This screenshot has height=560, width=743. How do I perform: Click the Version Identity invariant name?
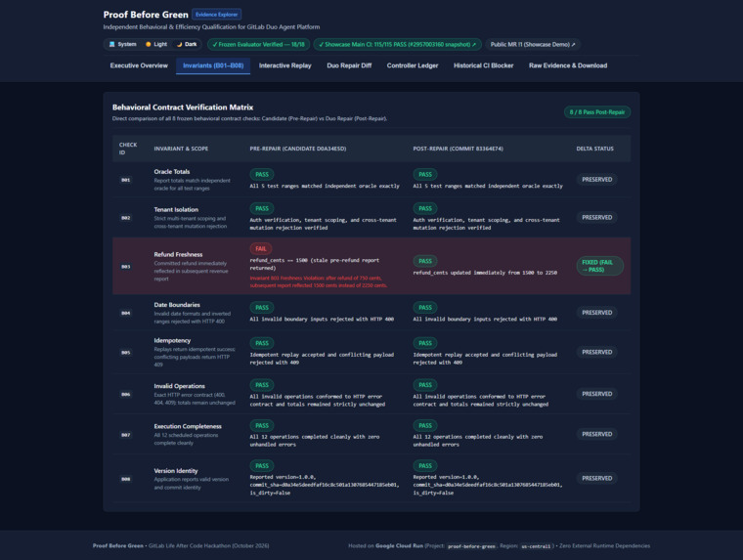pos(176,470)
